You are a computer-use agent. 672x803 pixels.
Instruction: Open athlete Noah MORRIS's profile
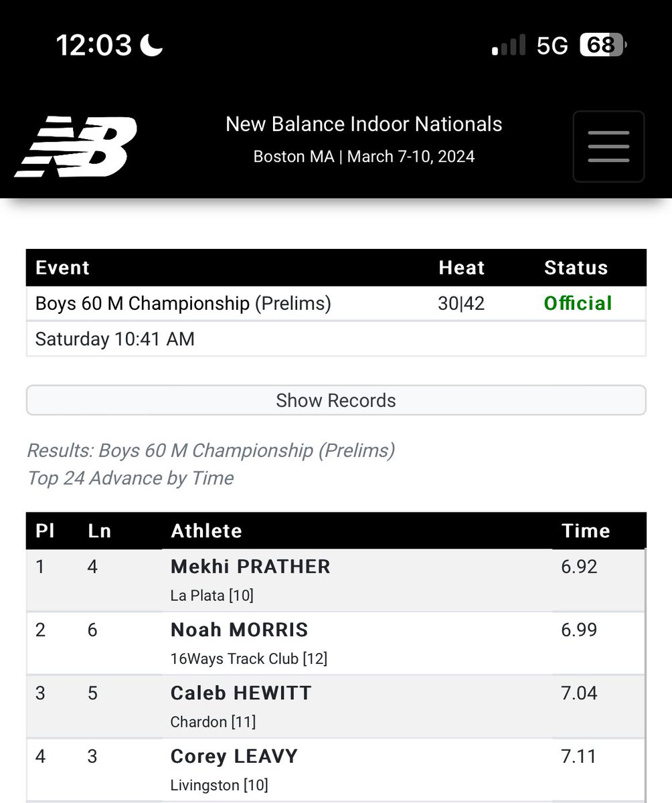click(240, 630)
